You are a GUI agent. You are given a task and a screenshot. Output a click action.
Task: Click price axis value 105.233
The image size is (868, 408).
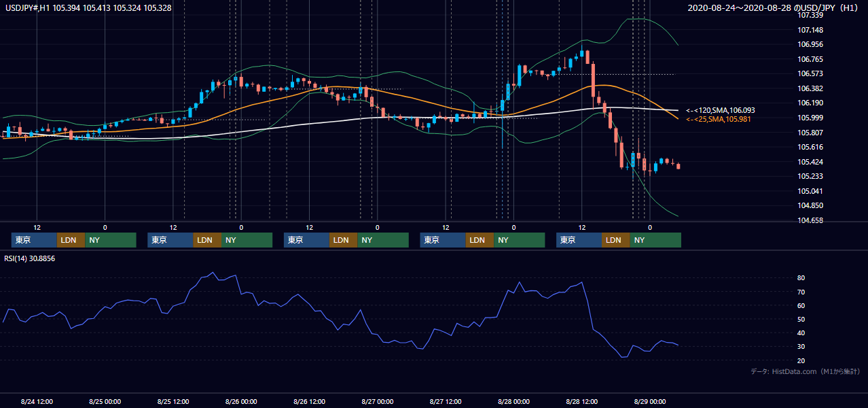(810, 176)
